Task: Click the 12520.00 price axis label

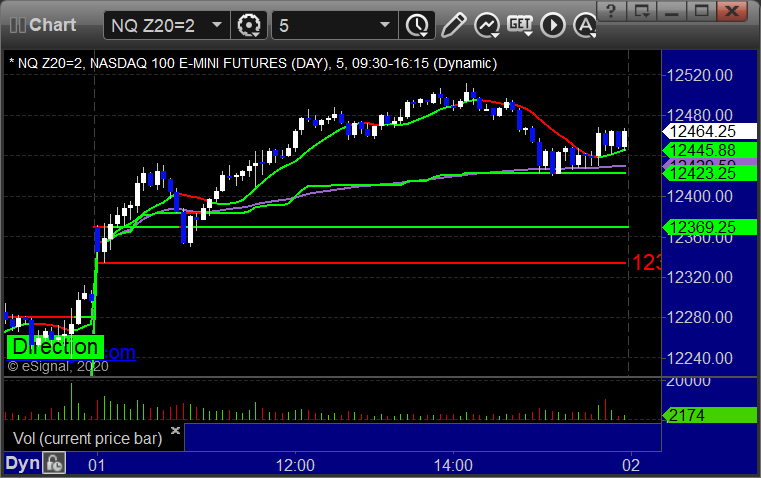Action: pyautogui.click(x=700, y=75)
